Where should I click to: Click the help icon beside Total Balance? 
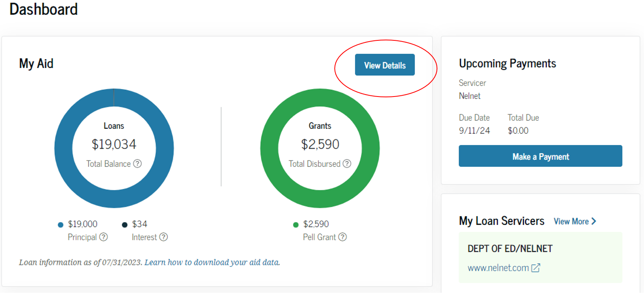point(137,164)
